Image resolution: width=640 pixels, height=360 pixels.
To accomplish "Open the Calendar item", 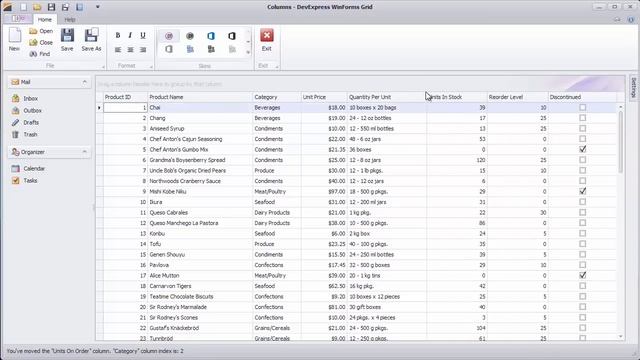I will (34, 169).
